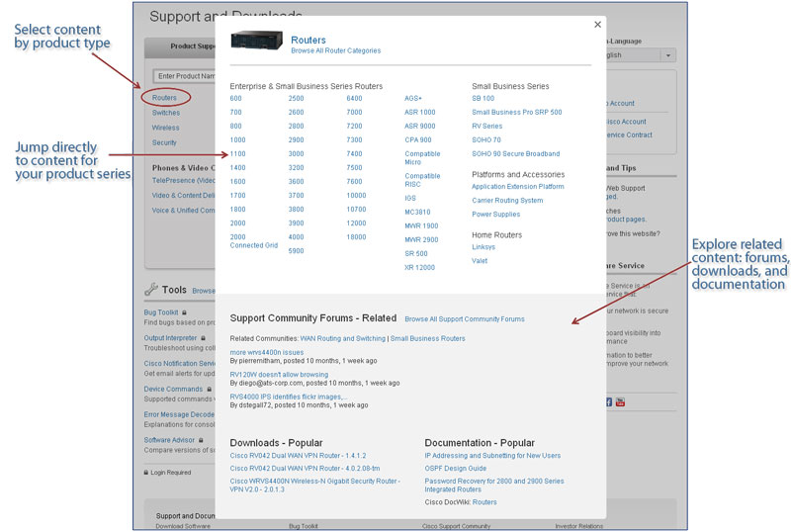Click the Tools wrench icon

point(151,289)
